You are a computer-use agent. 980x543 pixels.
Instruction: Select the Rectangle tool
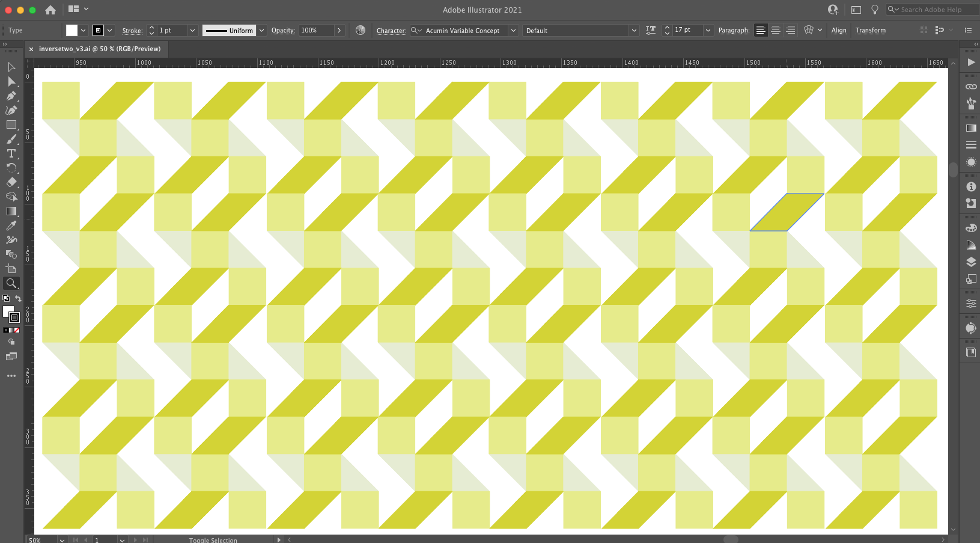click(11, 124)
